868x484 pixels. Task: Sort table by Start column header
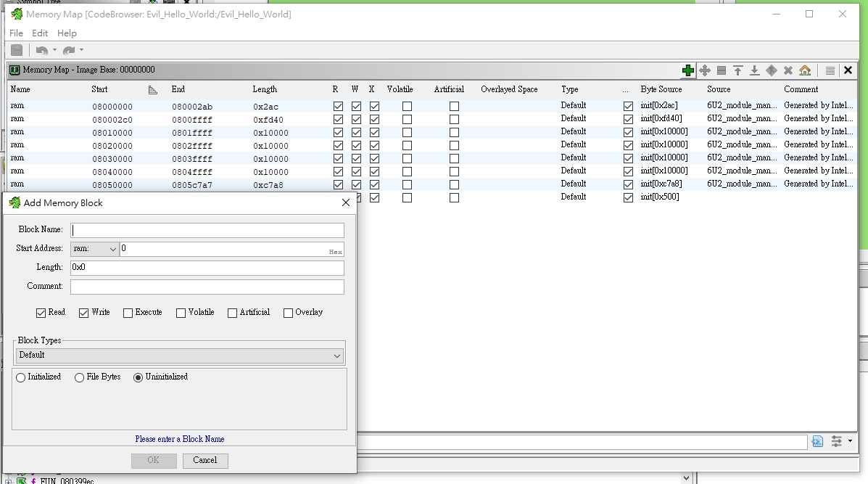pos(99,89)
